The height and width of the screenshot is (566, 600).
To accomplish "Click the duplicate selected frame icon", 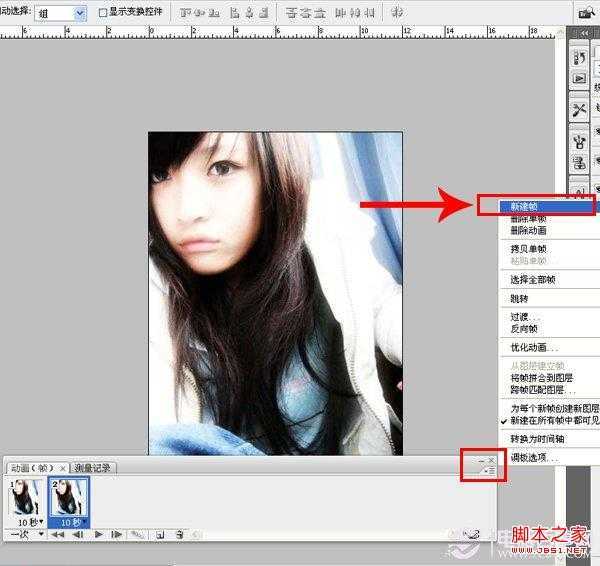I will 160,535.
